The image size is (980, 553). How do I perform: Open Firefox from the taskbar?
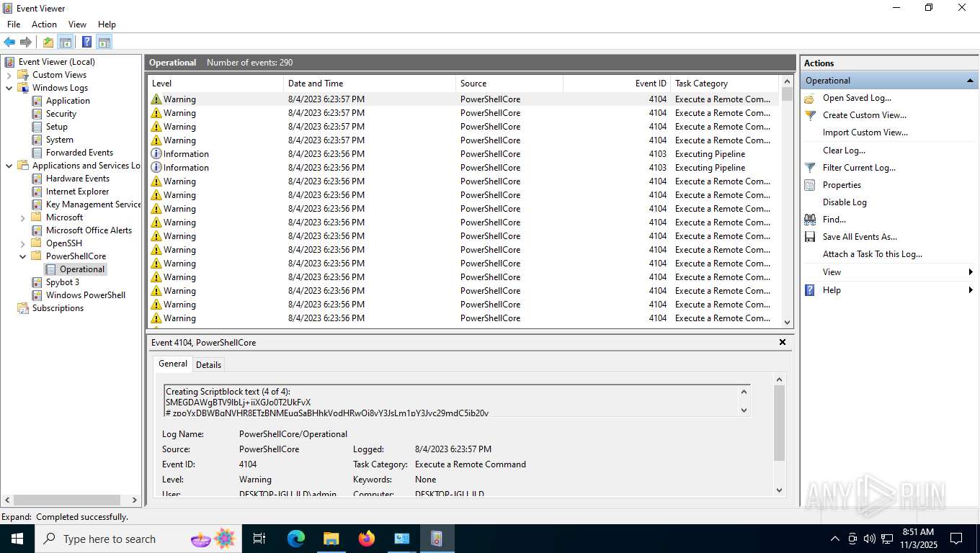[x=367, y=539]
